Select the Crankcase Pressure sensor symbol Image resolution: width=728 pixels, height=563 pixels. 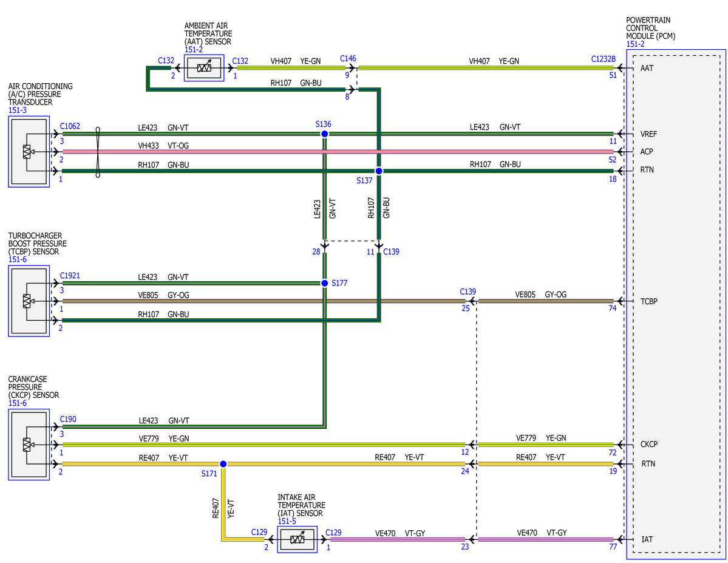pyautogui.click(x=29, y=445)
